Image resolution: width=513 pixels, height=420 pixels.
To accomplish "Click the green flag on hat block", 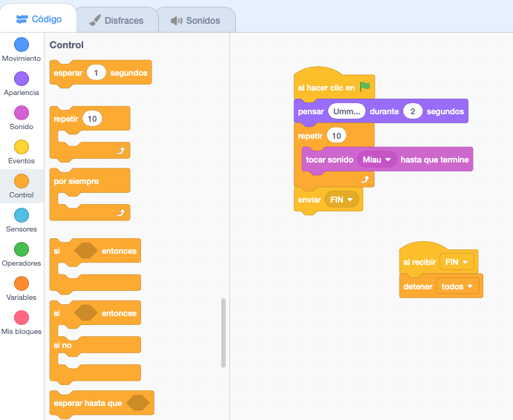I will click(x=365, y=87).
